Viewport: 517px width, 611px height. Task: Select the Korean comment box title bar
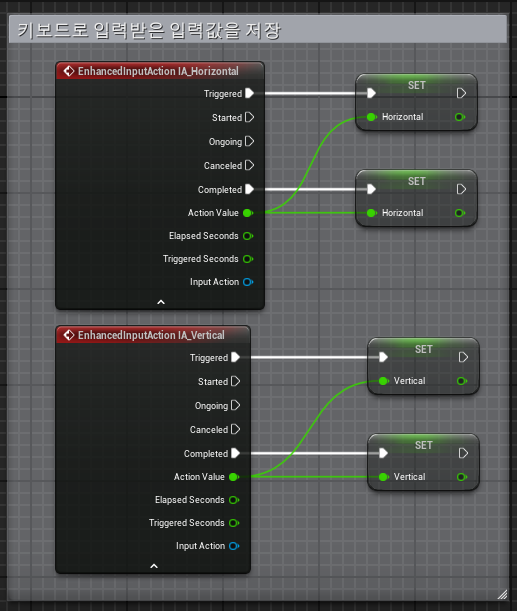pos(258,30)
